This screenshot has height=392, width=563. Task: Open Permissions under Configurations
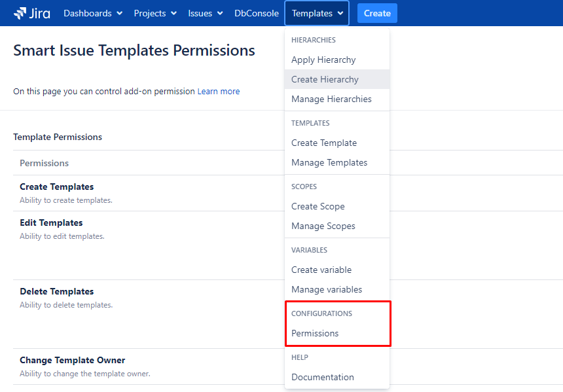coord(315,333)
